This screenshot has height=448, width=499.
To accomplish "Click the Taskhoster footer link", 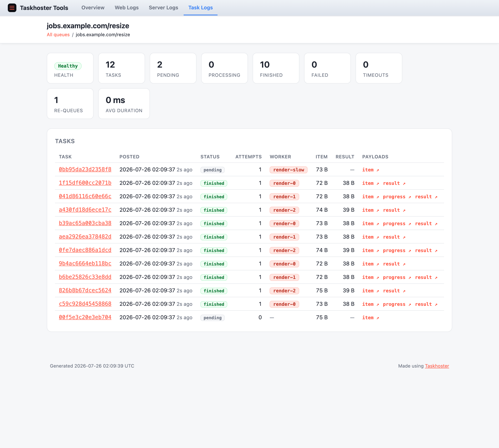I will (x=437, y=366).
